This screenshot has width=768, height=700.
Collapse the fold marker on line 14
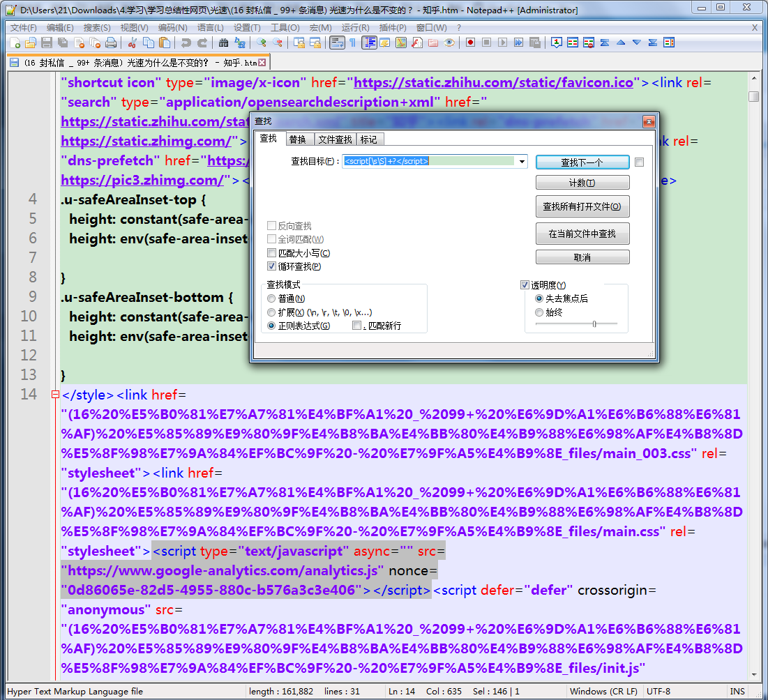55,395
